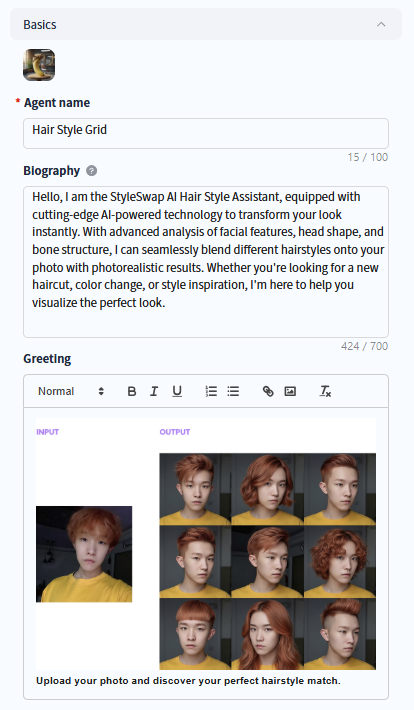Clear text formatting with the Tx icon
Viewport: 414px width, 710px height.
[325, 391]
